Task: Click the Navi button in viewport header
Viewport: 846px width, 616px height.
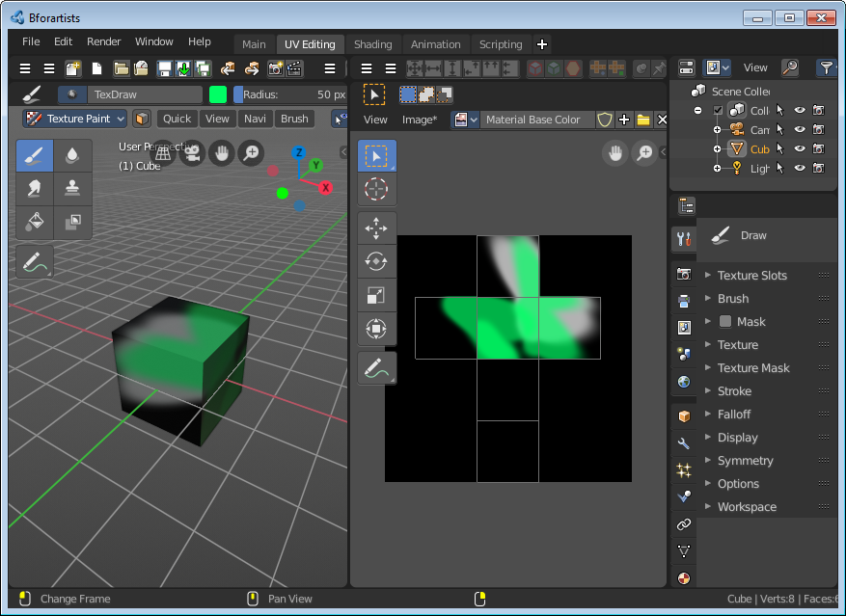Action: tap(255, 119)
